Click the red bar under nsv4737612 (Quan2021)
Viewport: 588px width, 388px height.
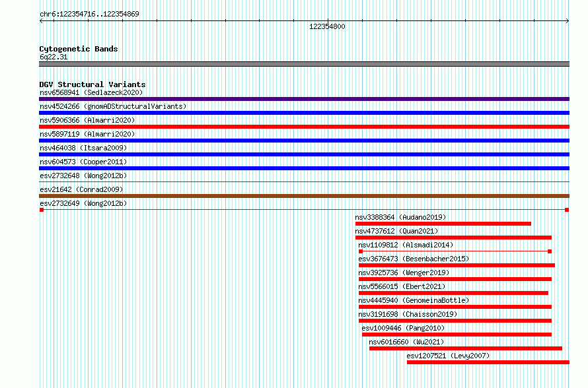pyautogui.click(x=453, y=238)
